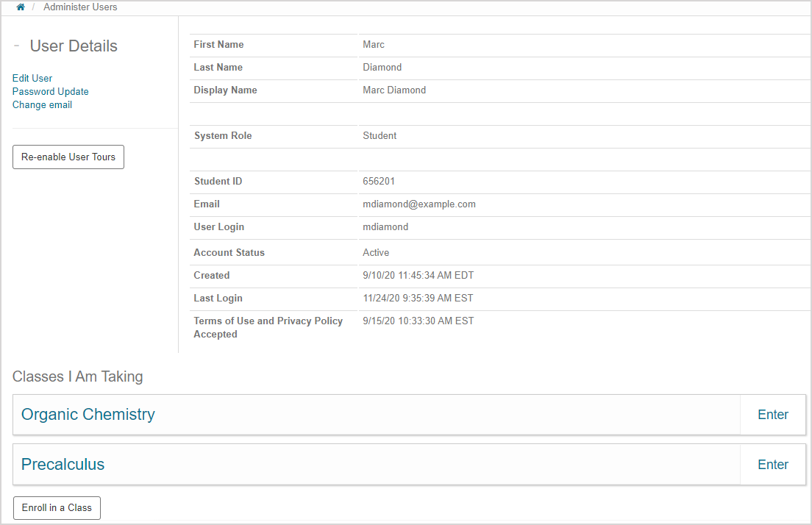Open the Password Update option
Screen dimensions: 812x525
point(50,91)
